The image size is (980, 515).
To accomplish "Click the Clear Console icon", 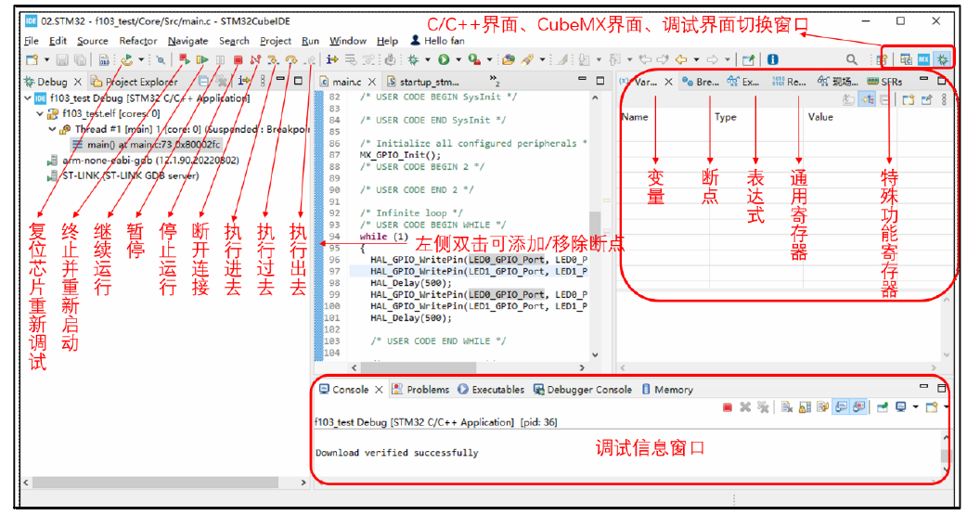I will click(x=787, y=406).
